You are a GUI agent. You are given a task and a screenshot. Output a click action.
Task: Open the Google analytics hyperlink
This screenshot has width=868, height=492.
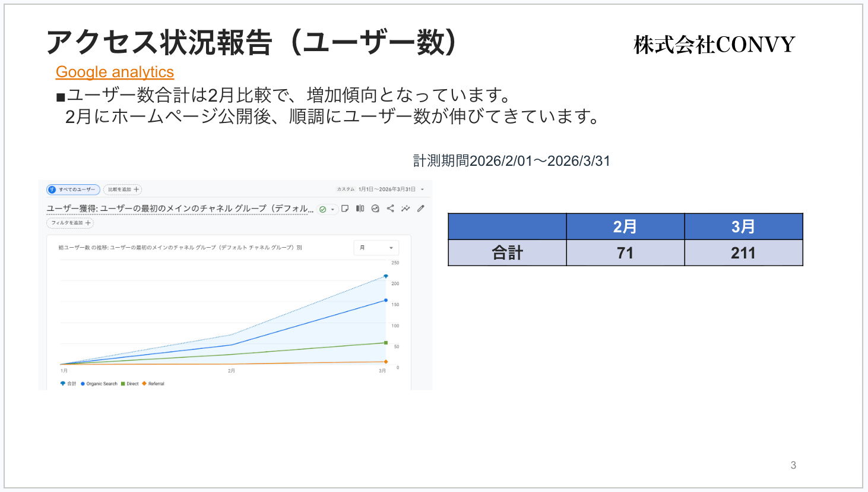[x=115, y=72]
